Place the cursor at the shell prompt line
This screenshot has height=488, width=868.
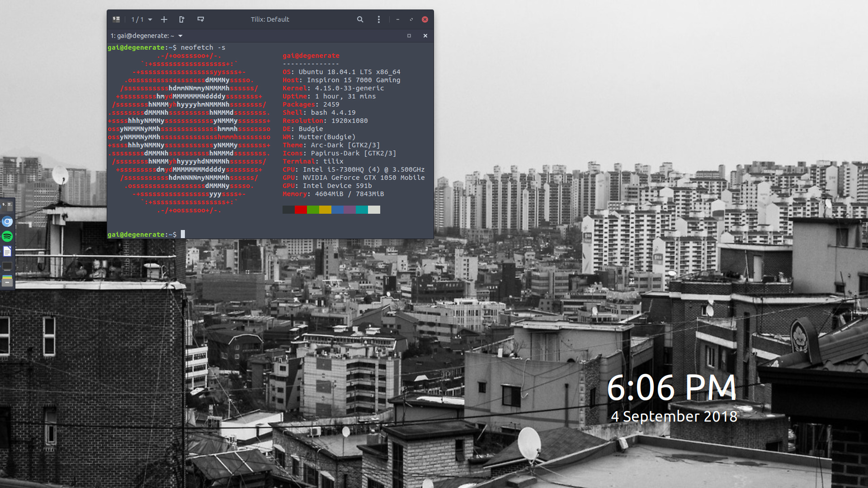[183, 234]
